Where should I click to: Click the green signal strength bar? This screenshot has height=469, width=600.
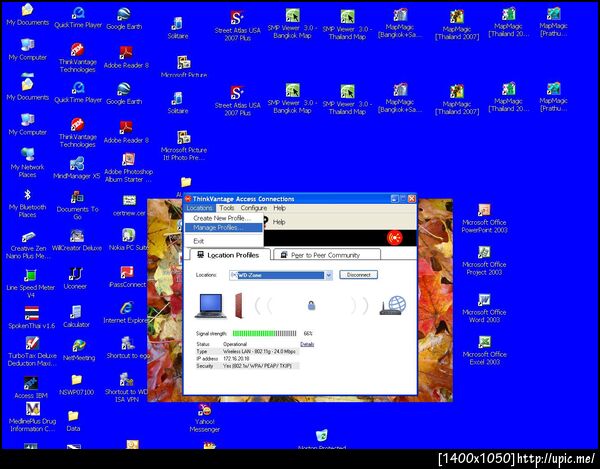point(264,334)
